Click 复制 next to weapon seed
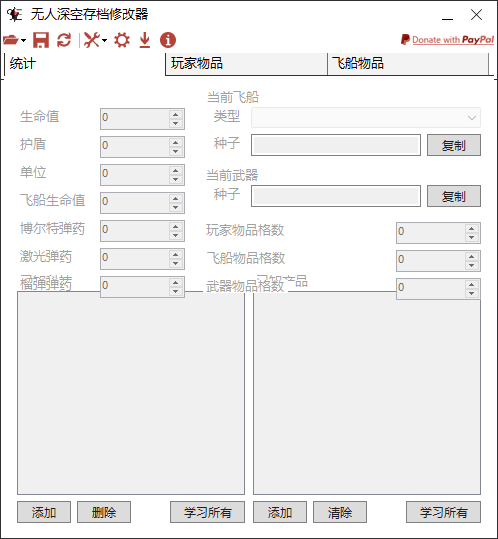 coord(454,196)
